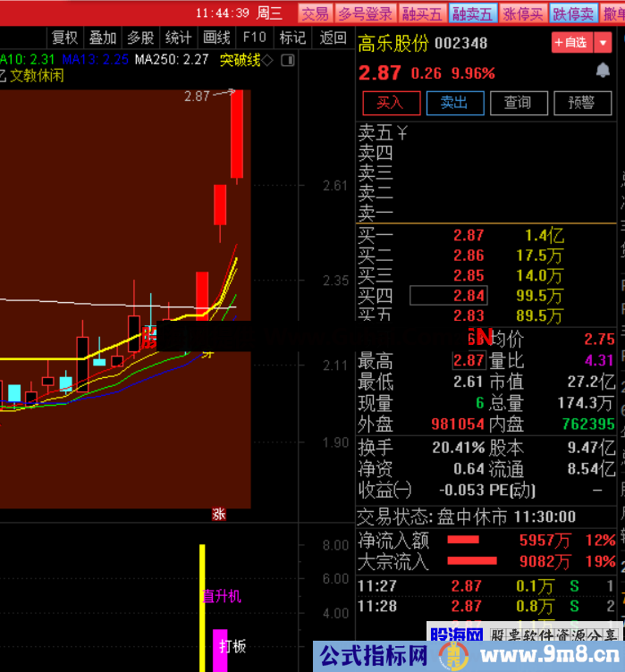Click the red 净流入额 progress bar
The width and height of the screenshot is (625, 672).
click(x=463, y=541)
